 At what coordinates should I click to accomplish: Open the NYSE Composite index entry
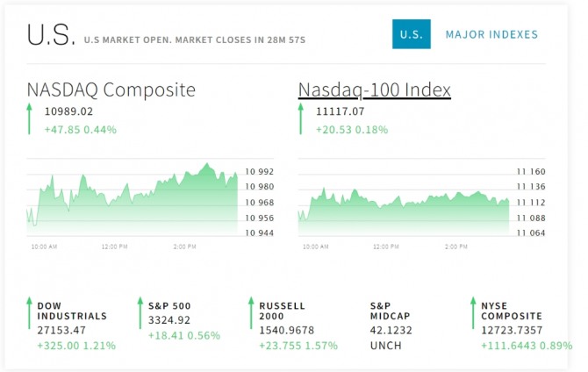point(512,311)
